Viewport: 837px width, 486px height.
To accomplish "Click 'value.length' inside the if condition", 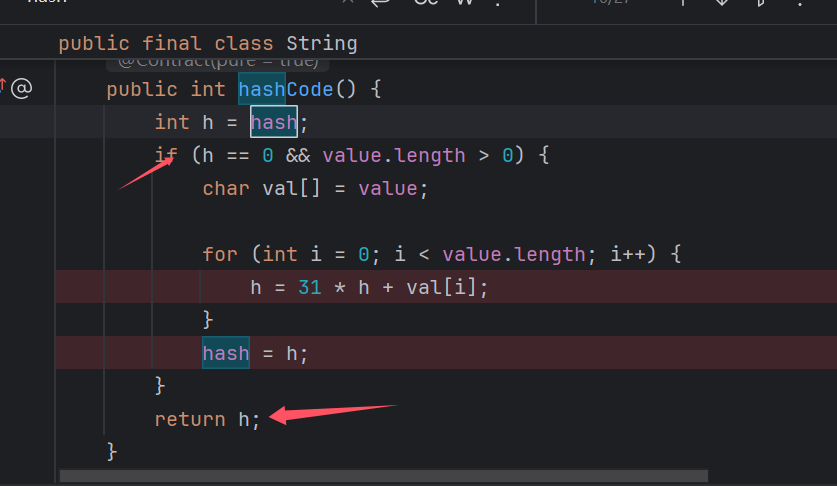I will (394, 155).
